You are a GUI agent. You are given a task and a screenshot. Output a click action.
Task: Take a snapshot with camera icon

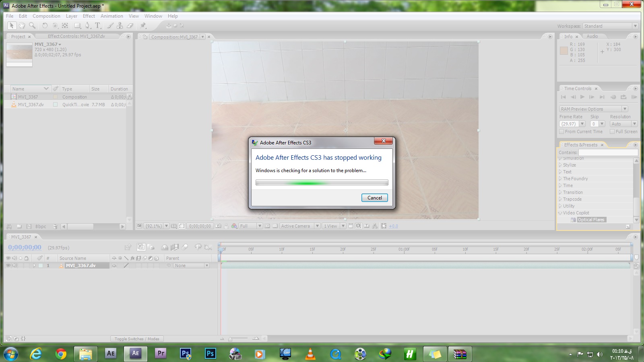point(218,226)
